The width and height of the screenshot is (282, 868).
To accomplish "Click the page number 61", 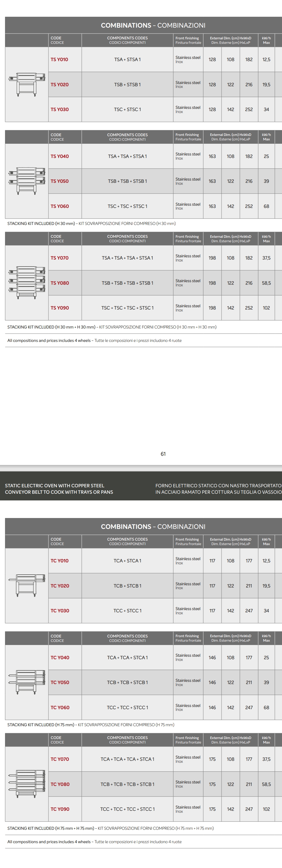I will click(x=163, y=454).
